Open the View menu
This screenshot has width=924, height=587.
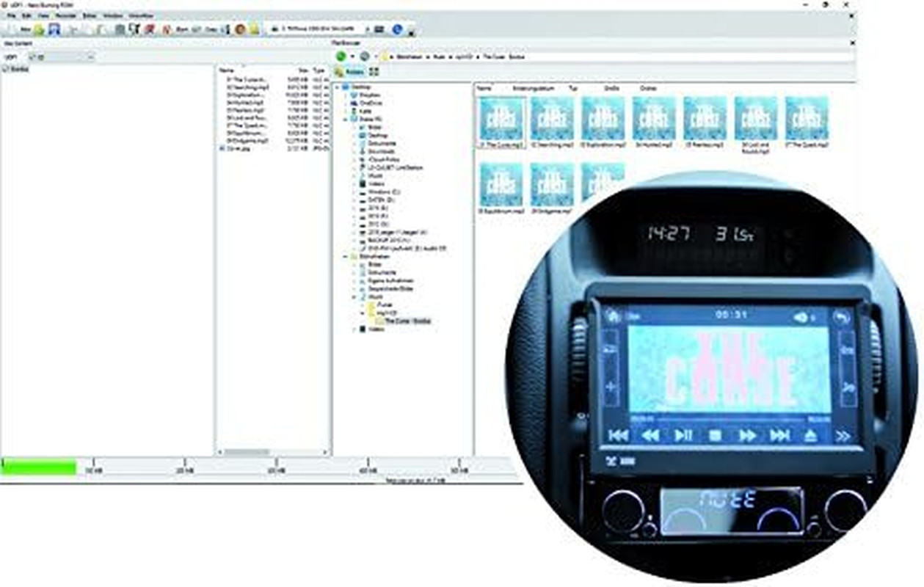(43, 15)
